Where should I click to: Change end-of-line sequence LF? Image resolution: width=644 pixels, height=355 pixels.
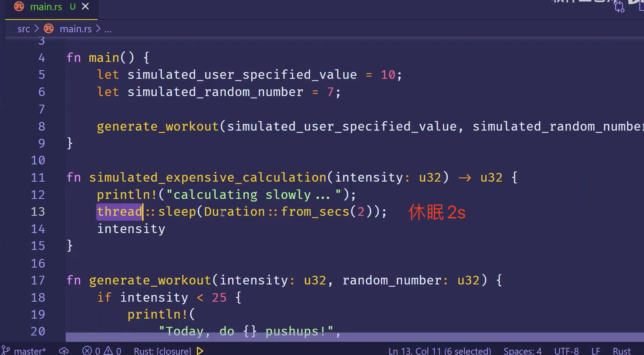click(x=596, y=351)
